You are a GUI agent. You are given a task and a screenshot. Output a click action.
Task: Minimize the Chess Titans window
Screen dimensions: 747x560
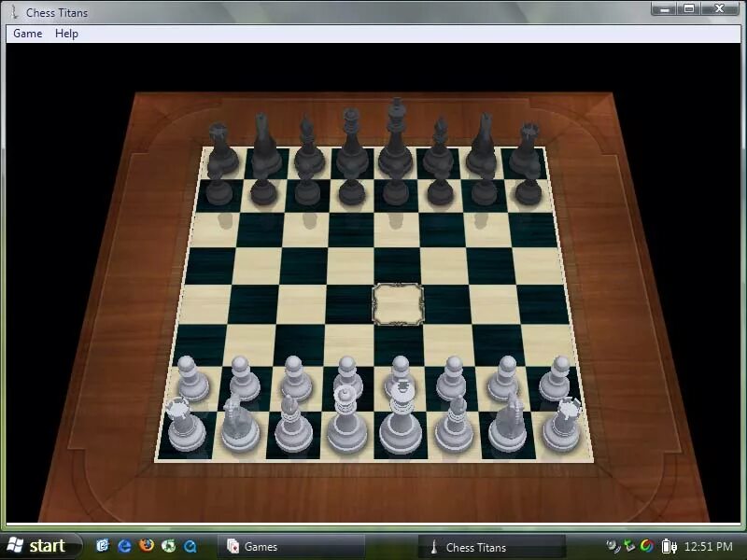tap(665, 8)
